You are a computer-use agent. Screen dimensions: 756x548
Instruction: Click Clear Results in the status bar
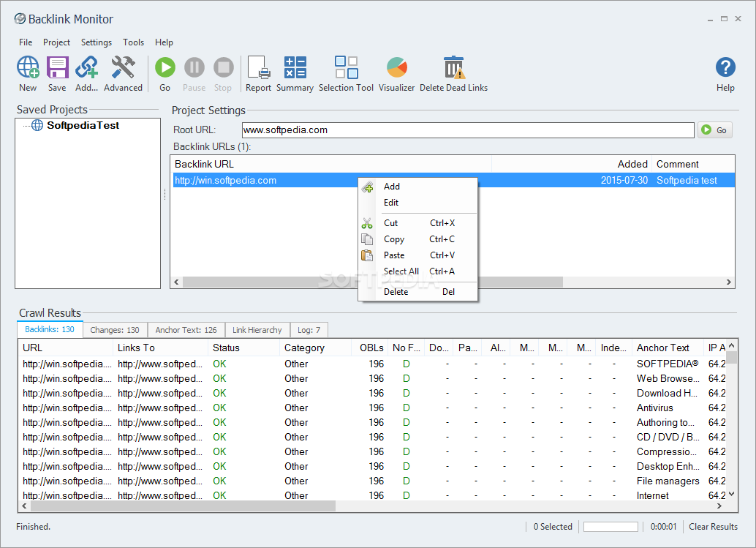click(x=713, y=527)
